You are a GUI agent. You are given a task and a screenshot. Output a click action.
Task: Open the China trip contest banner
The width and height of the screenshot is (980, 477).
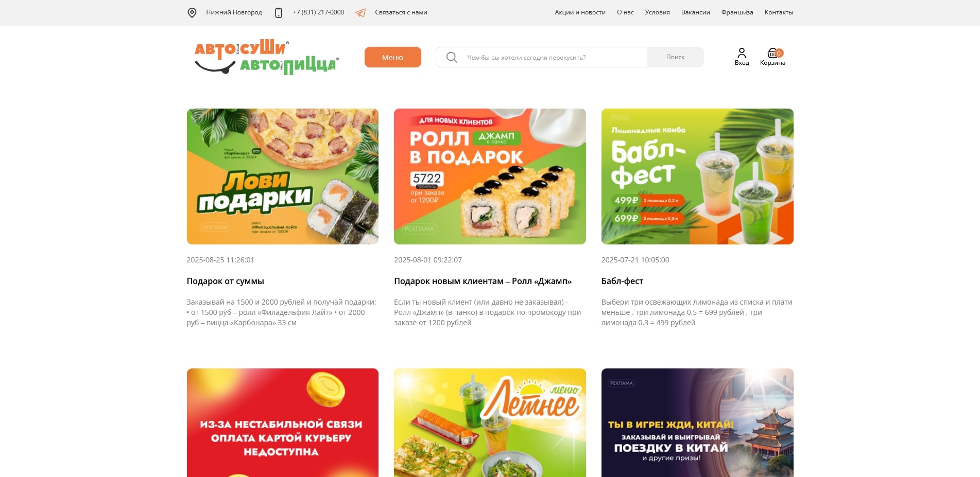click(697, 422)
